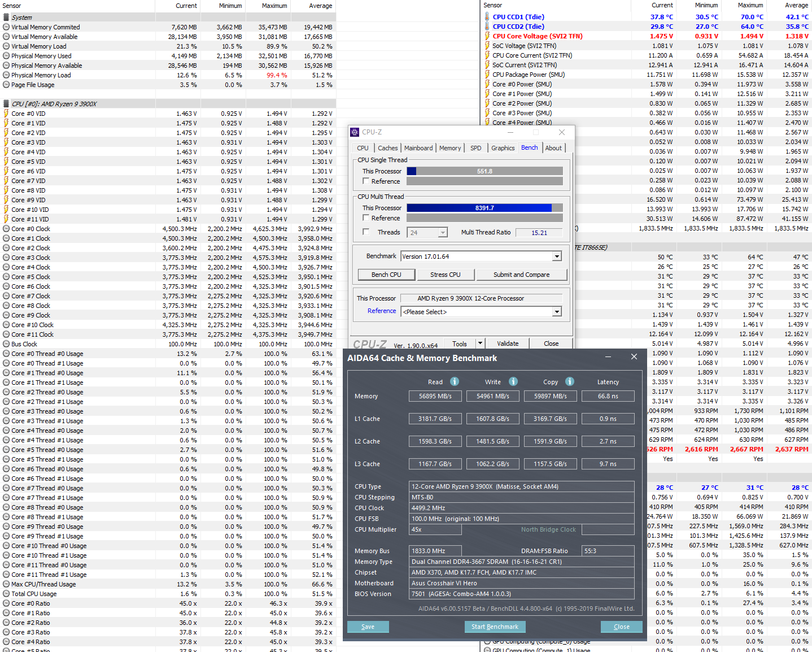This screenshot has width=812, height=652.
Task: Select the Total CPU Usage sensor icon
Action: pyautogui.click(x=6, y=594)
